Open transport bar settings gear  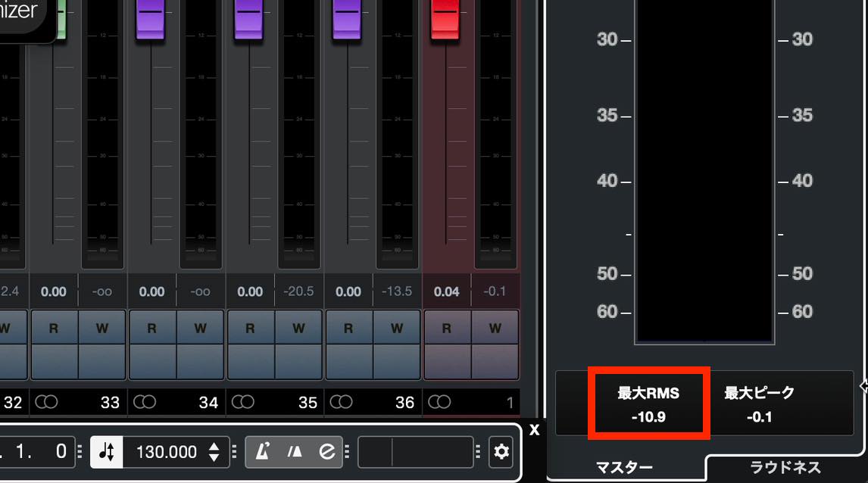click(501, 452)
